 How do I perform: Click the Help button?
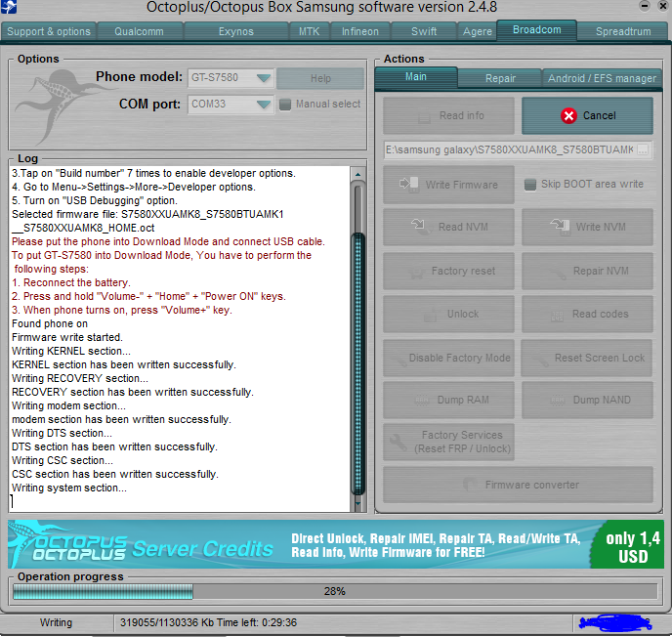click(x=320, y=78)
